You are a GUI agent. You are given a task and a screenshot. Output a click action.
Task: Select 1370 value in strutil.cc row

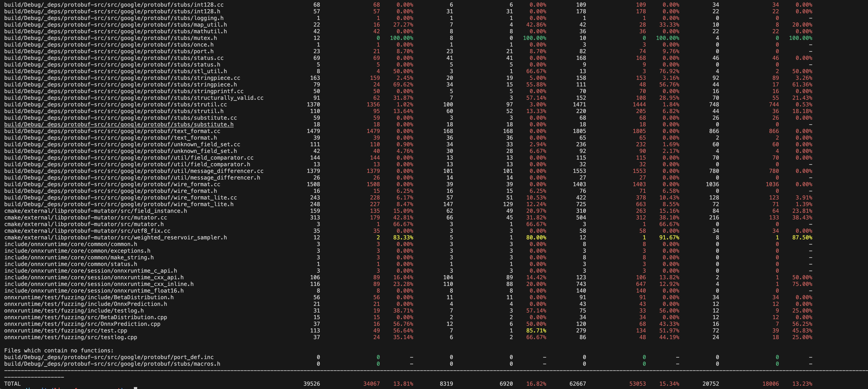coord(313,104)
